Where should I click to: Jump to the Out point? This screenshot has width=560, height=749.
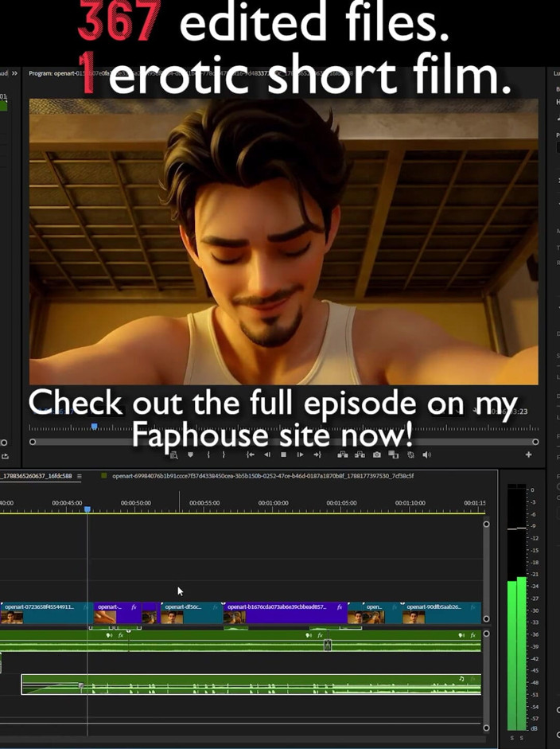coord(317,454)
